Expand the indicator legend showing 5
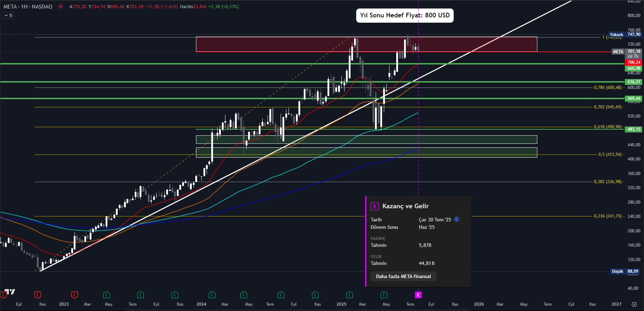Image resolution: width=644 pixels, height=311 pixels. coord(8,15)
